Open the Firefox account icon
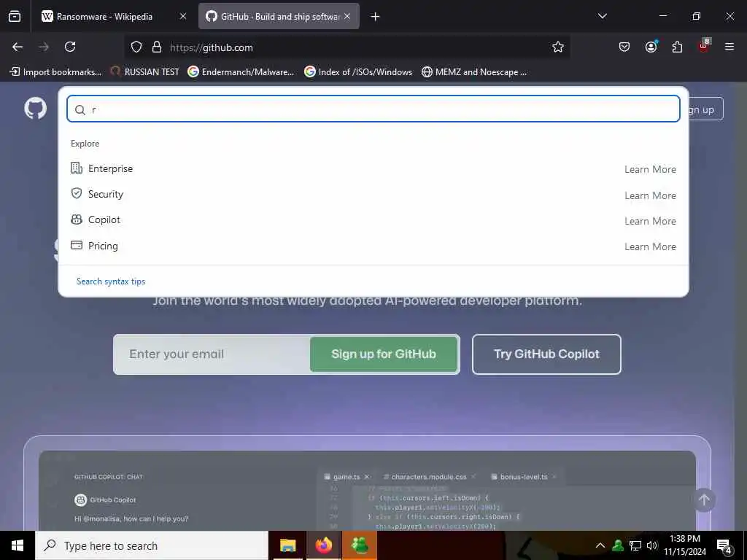Viewport: 747px width, 560px height. pos(651,47)
